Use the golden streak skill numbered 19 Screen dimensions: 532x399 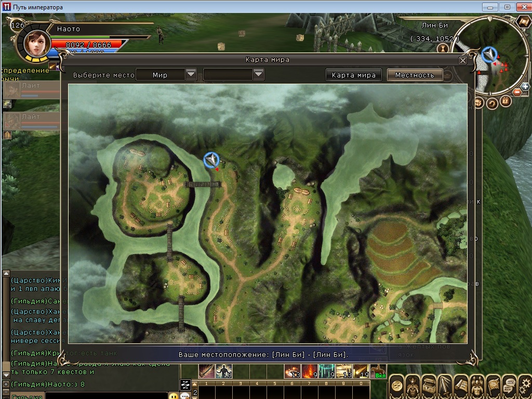(x=361, y=371)
